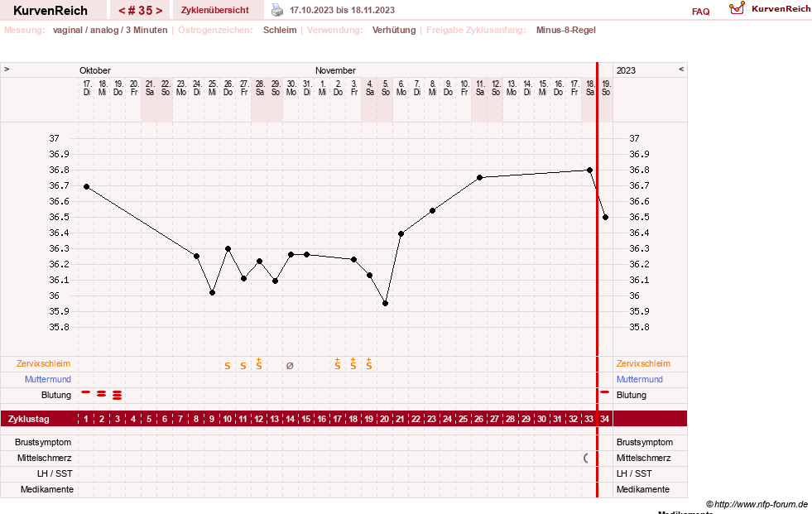
Task: Select temperature point on 25 October
Action: pyautogui.click(x=213, y=292)
